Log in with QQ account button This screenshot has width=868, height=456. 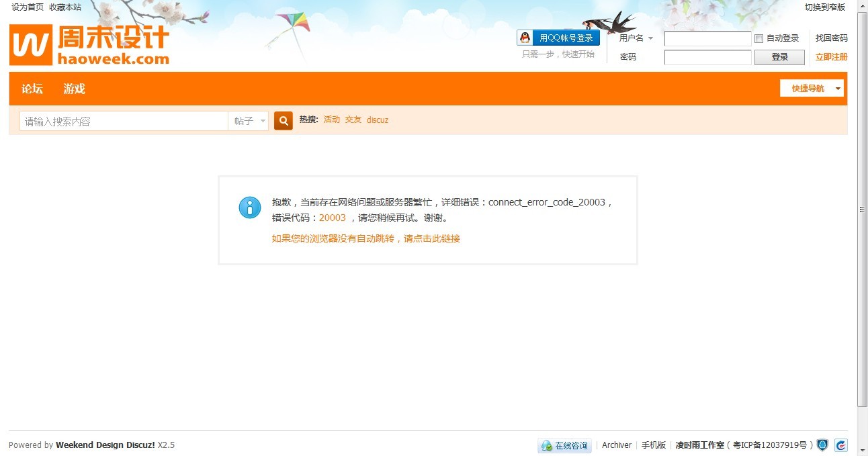558,38
